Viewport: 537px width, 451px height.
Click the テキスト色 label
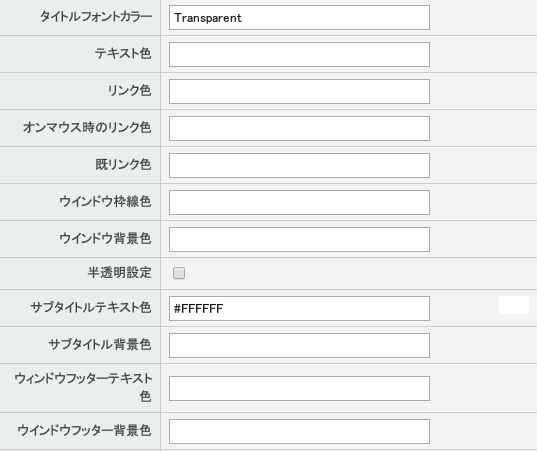coord(123,53)
